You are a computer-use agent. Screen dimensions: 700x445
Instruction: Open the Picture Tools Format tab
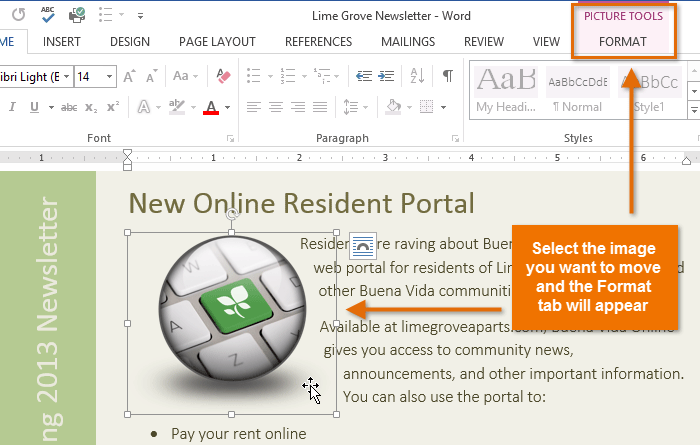622,42
